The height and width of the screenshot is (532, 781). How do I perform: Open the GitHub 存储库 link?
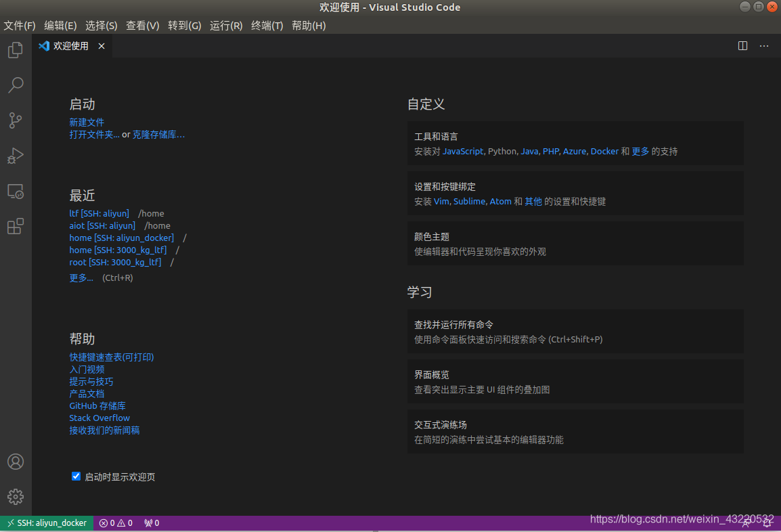pos(97,406)
